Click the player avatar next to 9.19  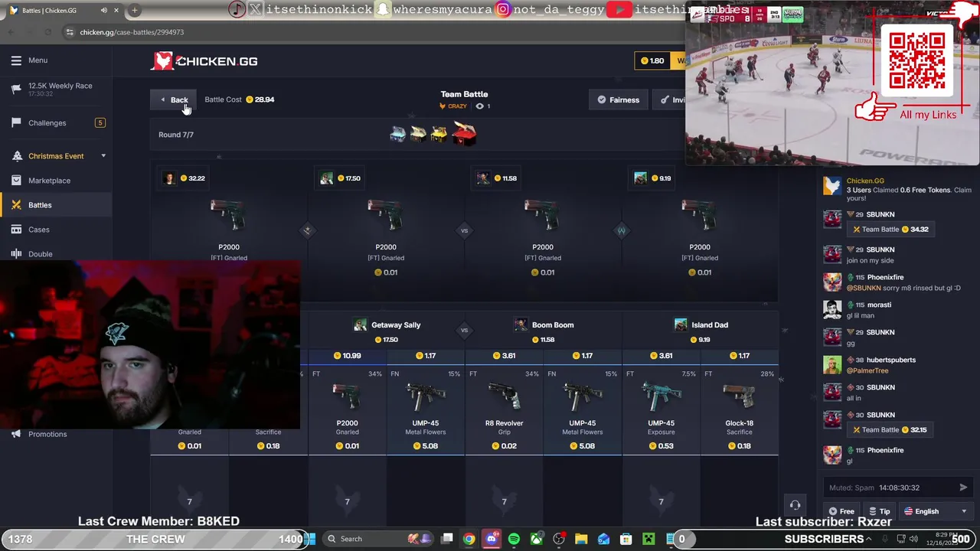click(x=640, y=178)
